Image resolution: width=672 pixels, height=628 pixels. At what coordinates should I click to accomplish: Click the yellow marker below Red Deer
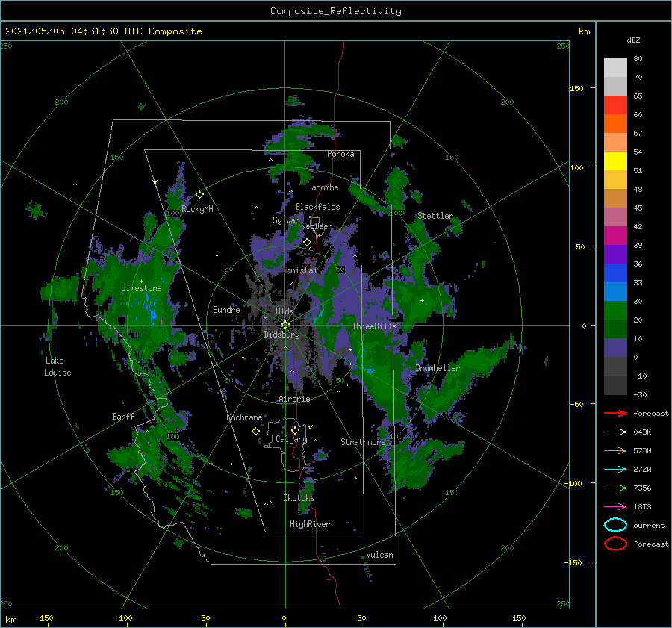point(308,243)
